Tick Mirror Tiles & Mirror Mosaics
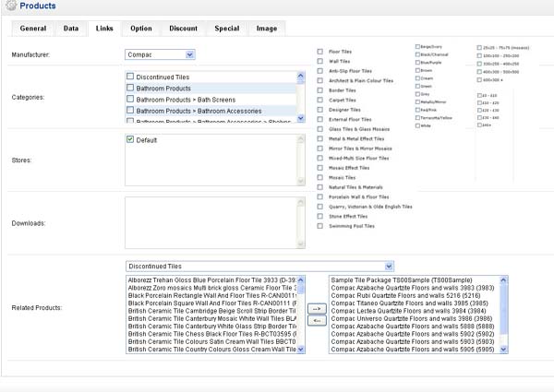This screenshot has width=554, height=392. (x=319, y=148)
